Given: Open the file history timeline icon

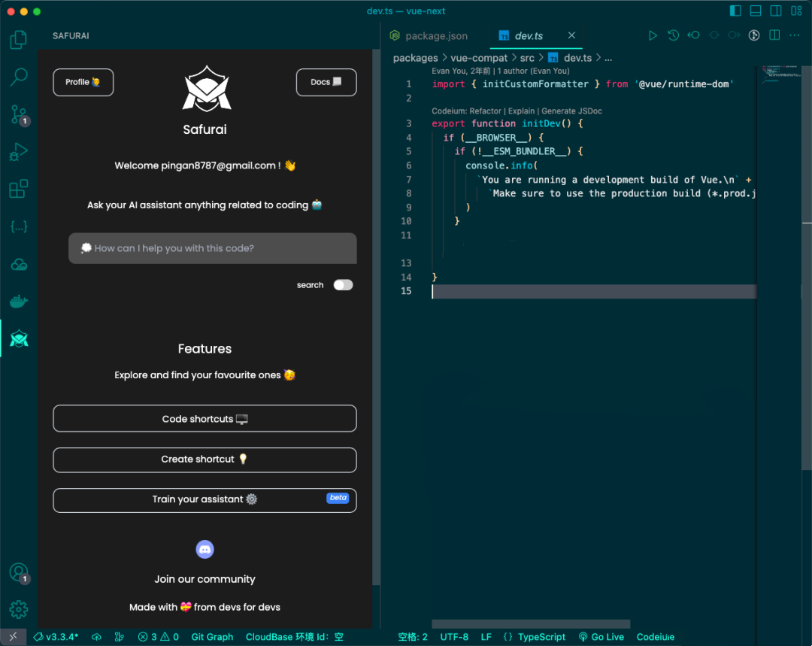Looking at the screenshot, I should [x=673, y=35].
